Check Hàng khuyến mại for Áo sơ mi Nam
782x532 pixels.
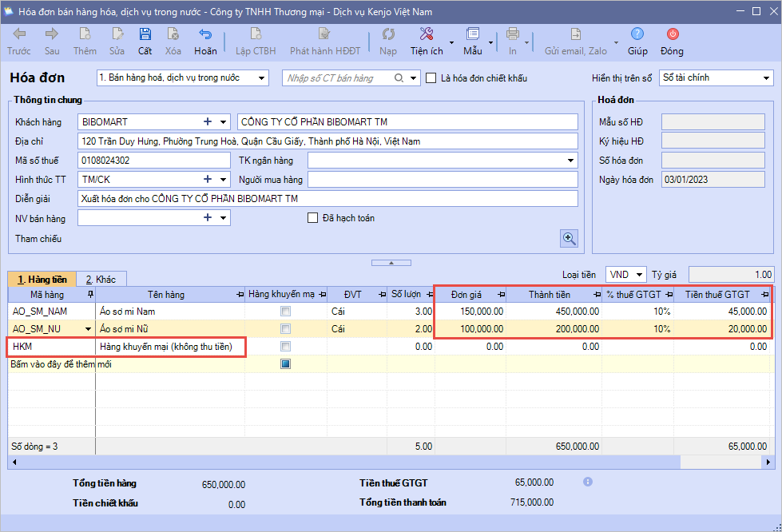point(285,312)
